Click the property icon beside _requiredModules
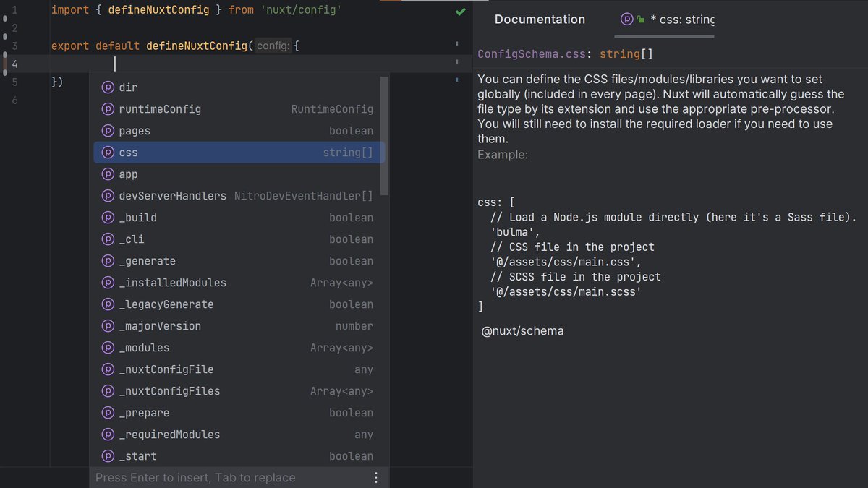Viewport: 868px width, 488px height. click(x=108, y=435)
